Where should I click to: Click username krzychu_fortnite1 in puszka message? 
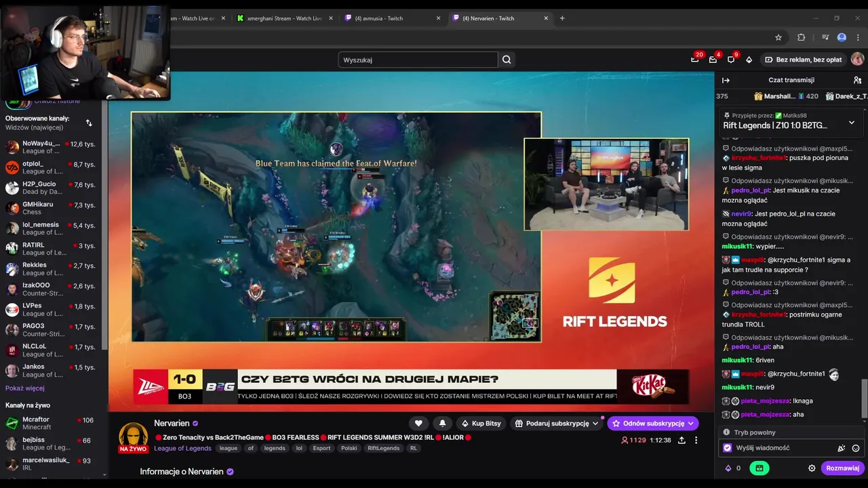click(758, 158)
